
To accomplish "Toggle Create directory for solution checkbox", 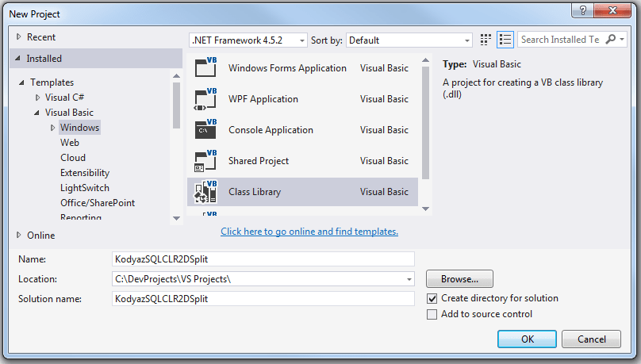I will point(432,299).
